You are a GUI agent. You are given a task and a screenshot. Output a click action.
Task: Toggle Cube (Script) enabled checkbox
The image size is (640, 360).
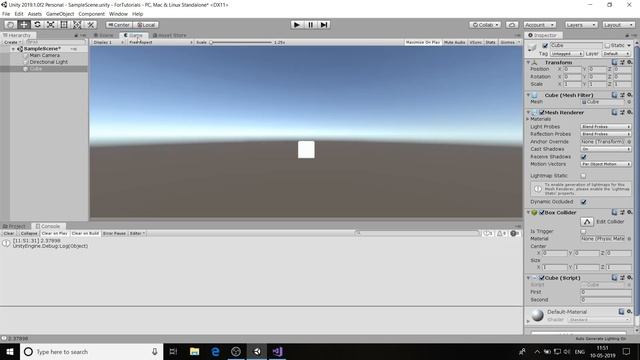[542, 278]
